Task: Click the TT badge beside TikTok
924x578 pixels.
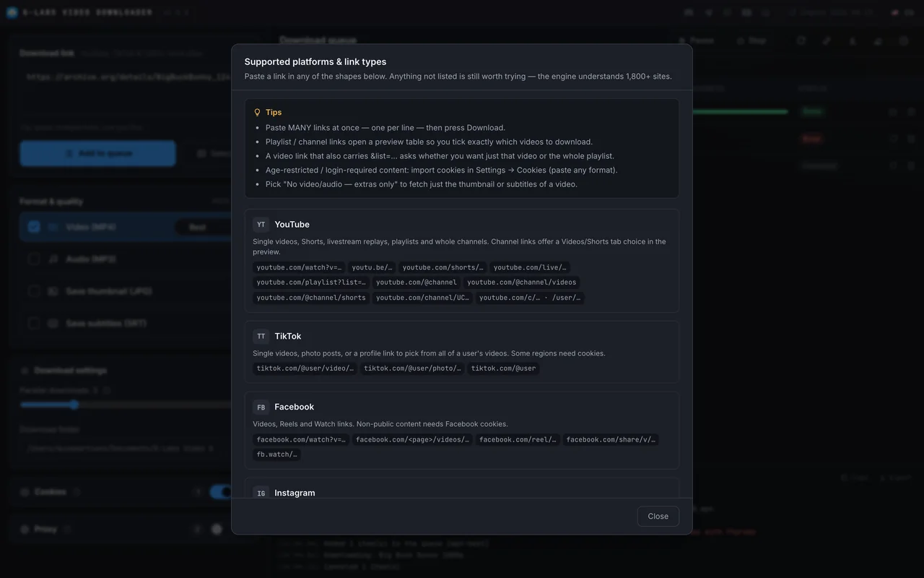Action: click(261, 337)
